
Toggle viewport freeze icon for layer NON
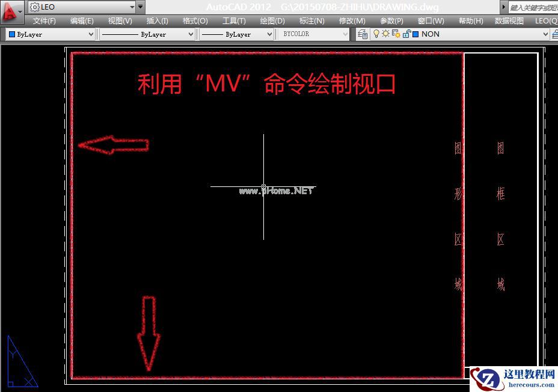(x=396, y=34)
